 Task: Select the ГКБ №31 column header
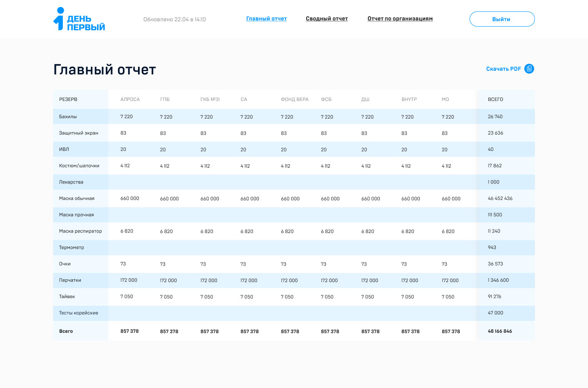210,99
